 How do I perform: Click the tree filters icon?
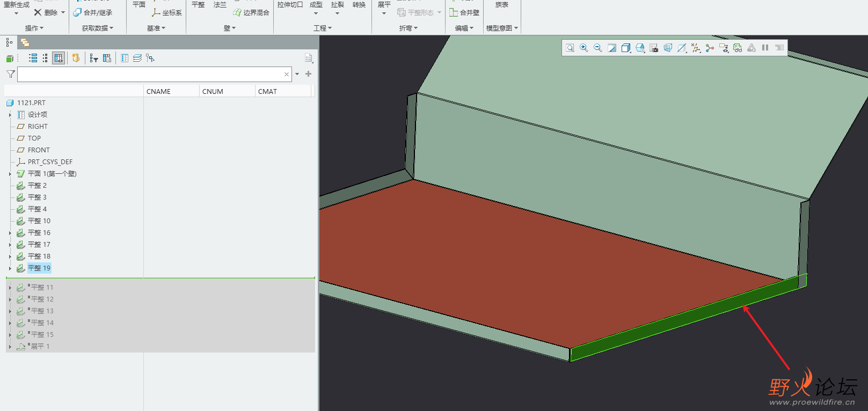pos(94,58)
